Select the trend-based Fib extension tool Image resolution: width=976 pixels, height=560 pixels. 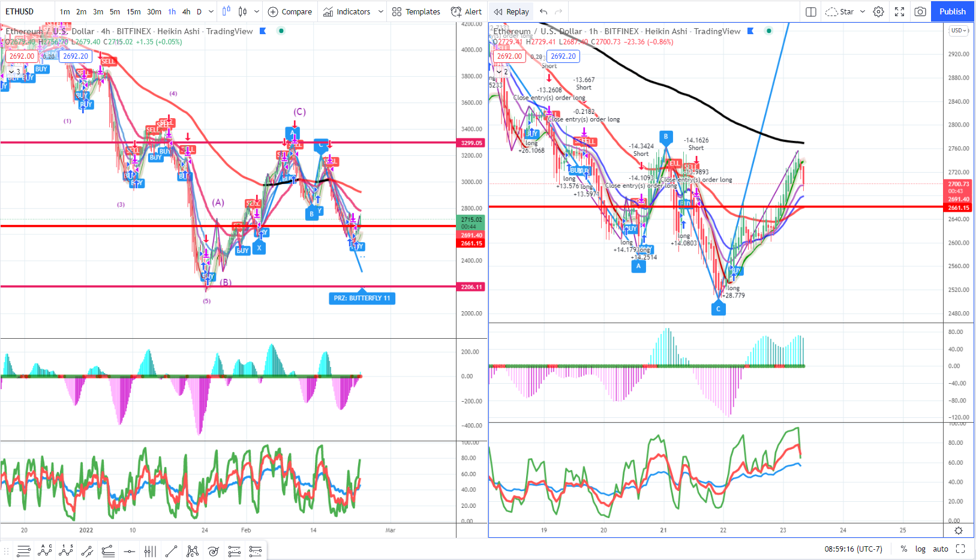(108, 551)
